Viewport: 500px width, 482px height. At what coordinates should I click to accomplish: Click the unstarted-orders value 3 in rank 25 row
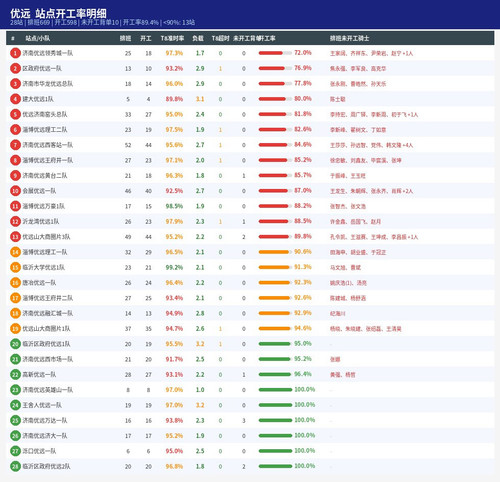point(244,421)
